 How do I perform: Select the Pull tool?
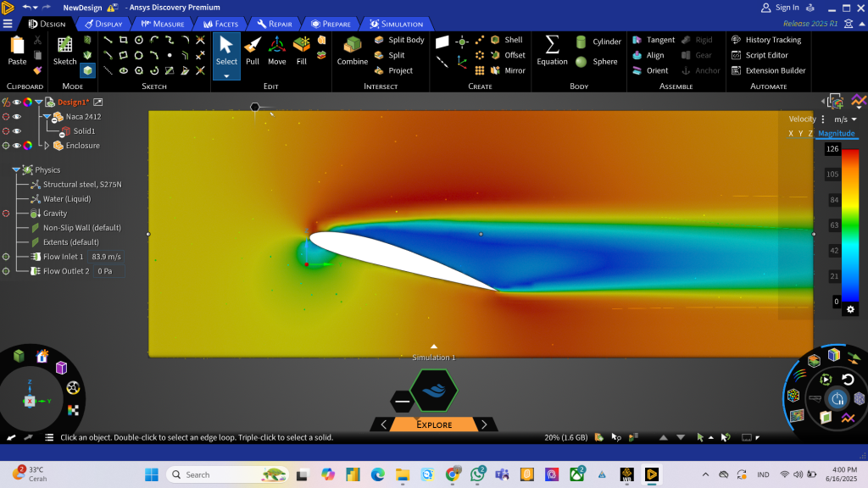coord(252,49)
